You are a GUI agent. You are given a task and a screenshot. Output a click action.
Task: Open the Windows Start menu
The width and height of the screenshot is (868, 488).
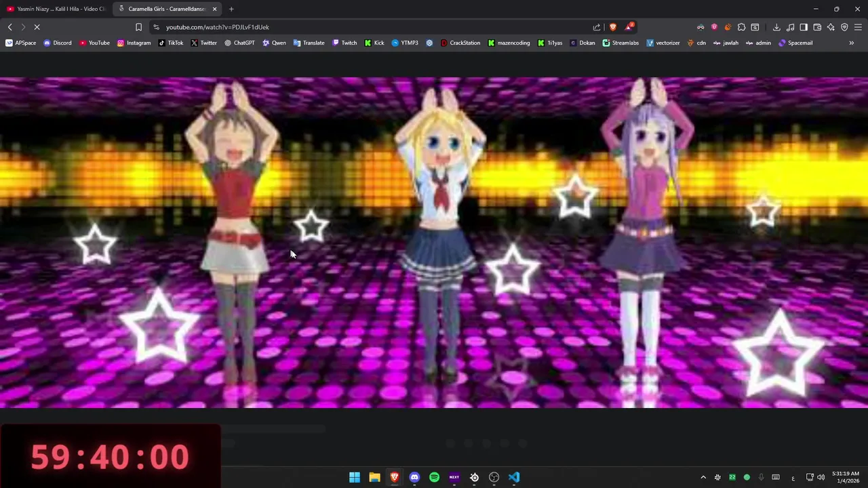pos(355,477)
